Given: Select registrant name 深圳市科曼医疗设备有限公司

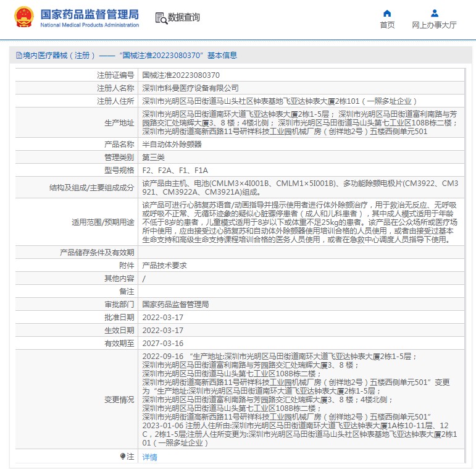Looking at the screenshot, I should point(190,88).
